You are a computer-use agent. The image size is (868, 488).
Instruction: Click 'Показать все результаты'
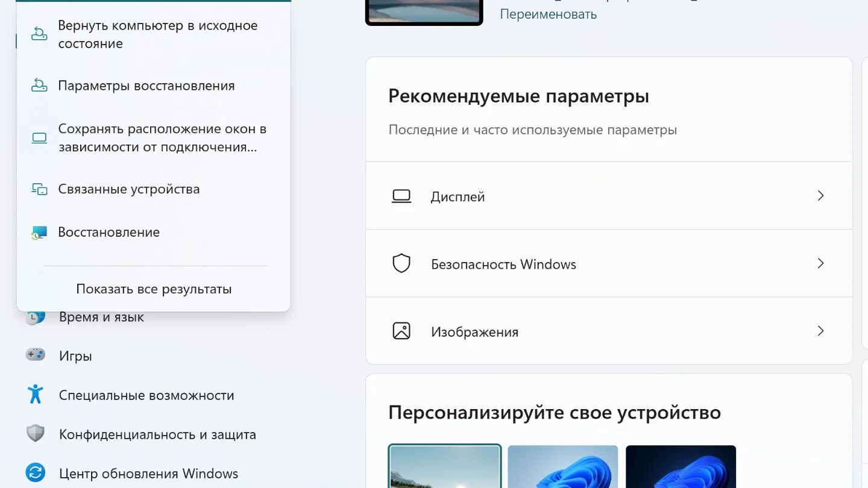click(154, 289)
